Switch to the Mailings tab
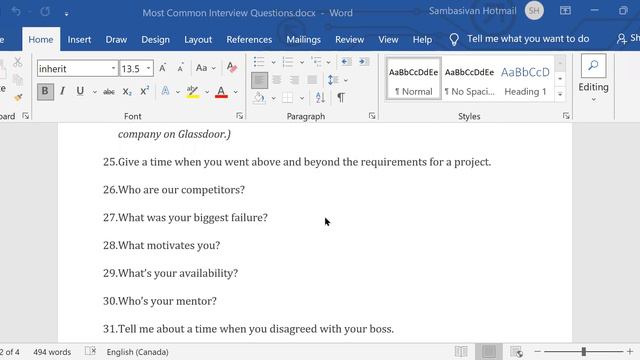Screen dimensions: 640x360 coord(303,40)
